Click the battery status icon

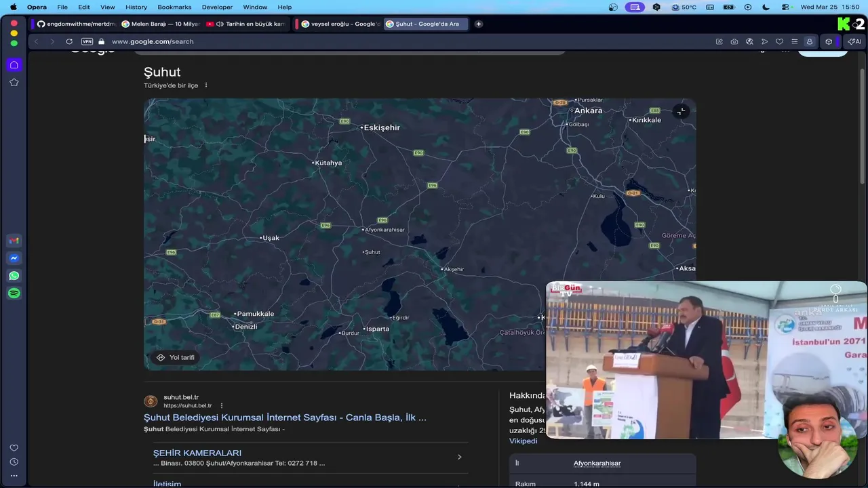(x=729, y=7)
